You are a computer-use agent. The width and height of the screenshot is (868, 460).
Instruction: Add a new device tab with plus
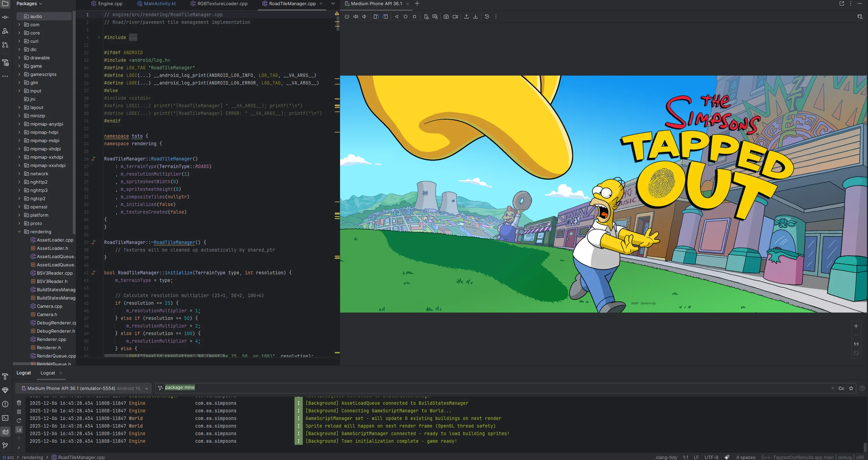tap(417, 3)
